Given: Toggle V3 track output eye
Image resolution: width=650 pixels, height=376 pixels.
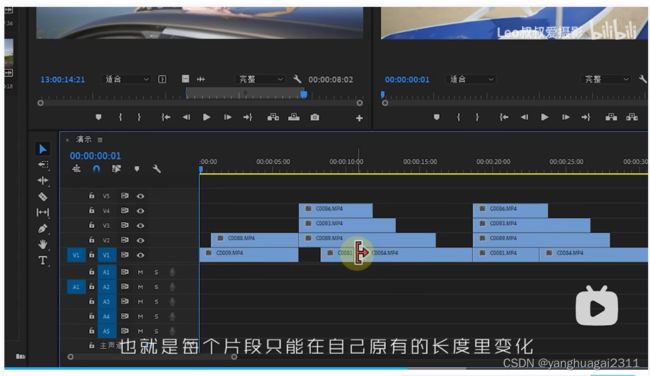Looking at the screenshot, I should coord(141,226).
